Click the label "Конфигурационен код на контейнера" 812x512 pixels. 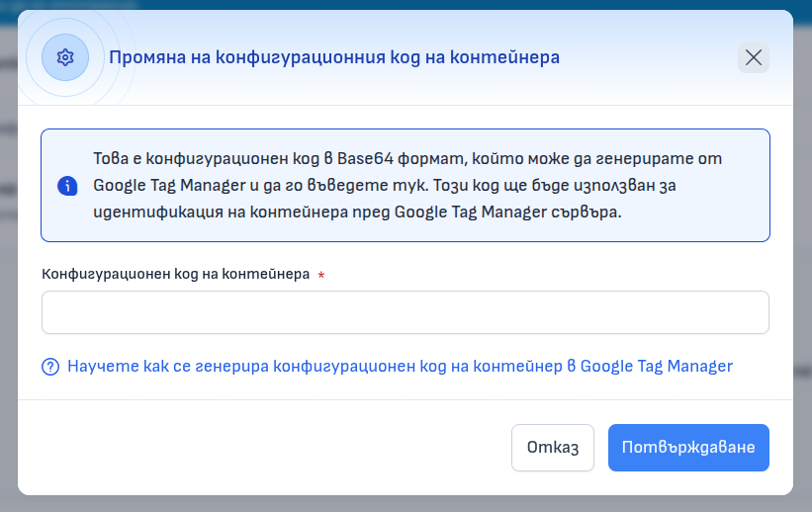coord(176,274)
